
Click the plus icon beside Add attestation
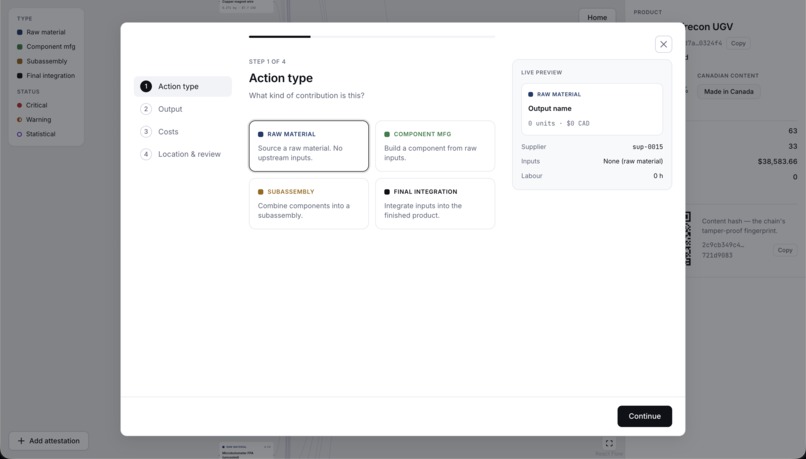coord(21,441)
